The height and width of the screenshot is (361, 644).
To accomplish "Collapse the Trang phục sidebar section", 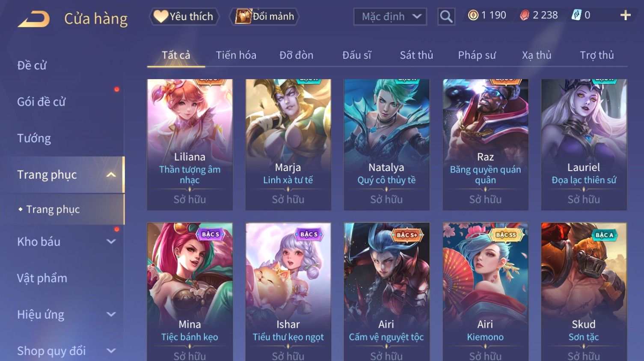I will [111, 175].
